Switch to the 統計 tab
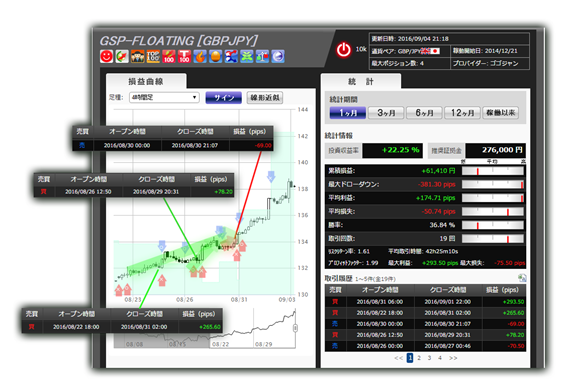 (361, 81)
